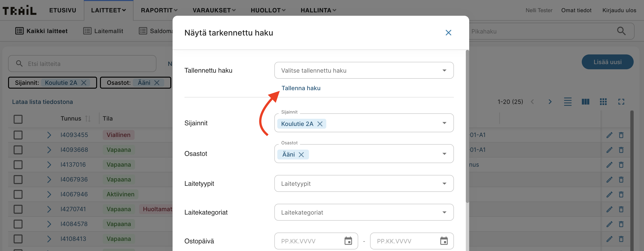Edit device row I4093455 pencil icon
This screenshot has height=251, width=644.
[x=609, y=135]
